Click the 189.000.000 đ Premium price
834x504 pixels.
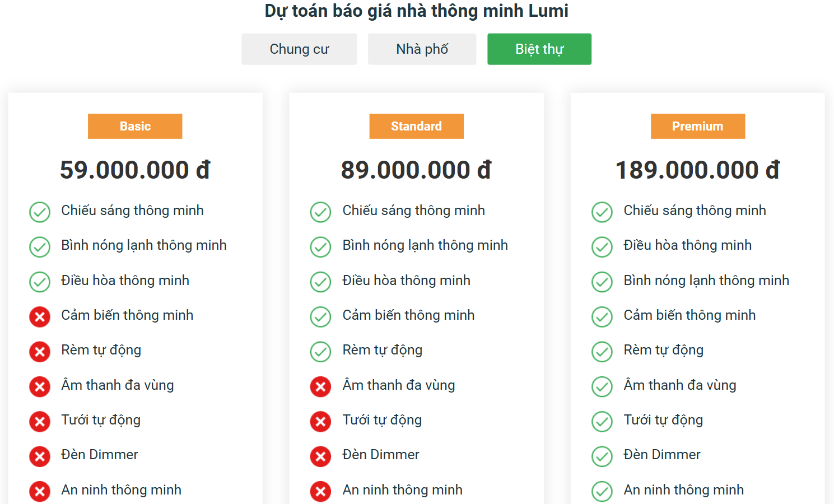(x=697, y=170)
